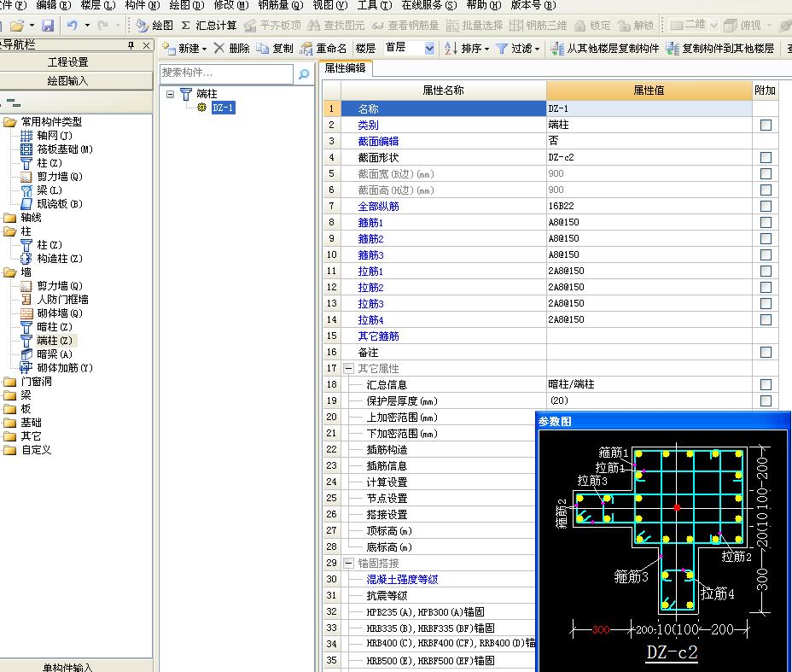The width and height of the screenshot is (792, 672).
Task: Click the 汇总计算 sigma button
Action: (208, 26)
